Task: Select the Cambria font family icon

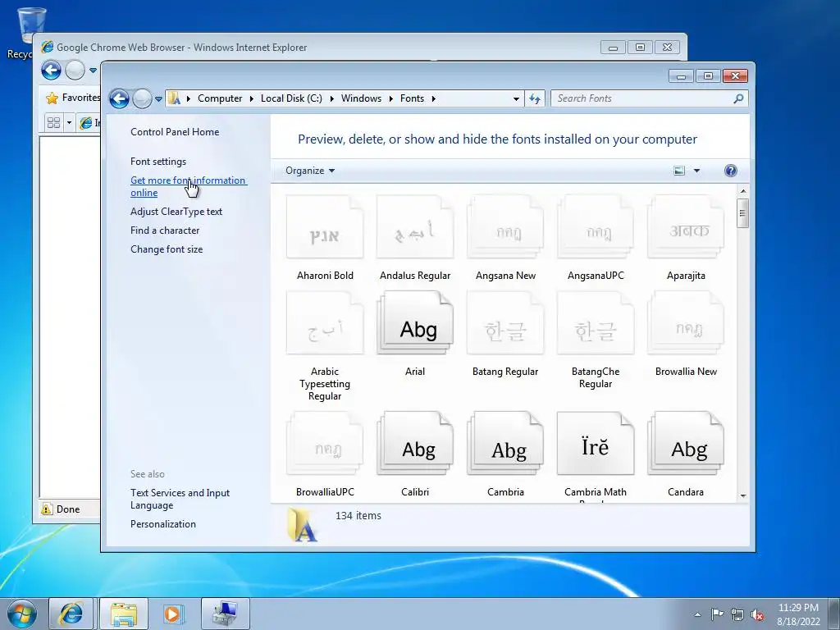Action: pyautogui.click(x=505, y=444)
